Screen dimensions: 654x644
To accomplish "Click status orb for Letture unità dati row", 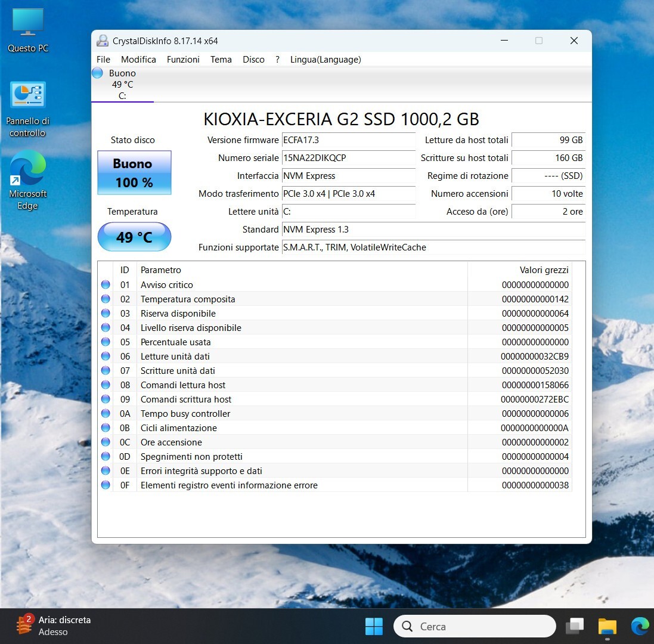I will [106, 356].
